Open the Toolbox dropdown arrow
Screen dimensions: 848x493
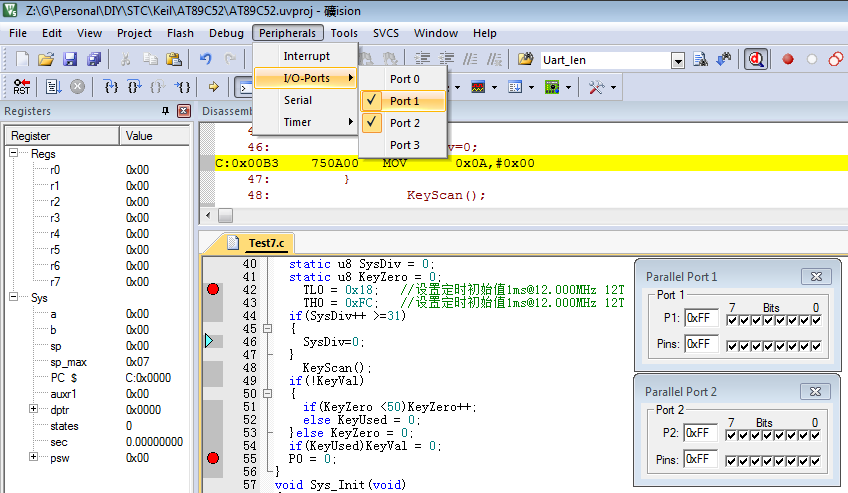point(613,87)
